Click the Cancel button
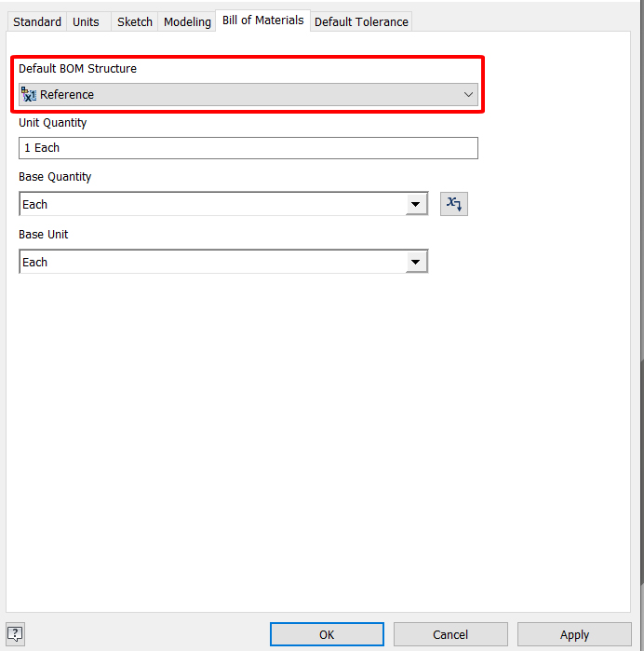 coord(450,634)
